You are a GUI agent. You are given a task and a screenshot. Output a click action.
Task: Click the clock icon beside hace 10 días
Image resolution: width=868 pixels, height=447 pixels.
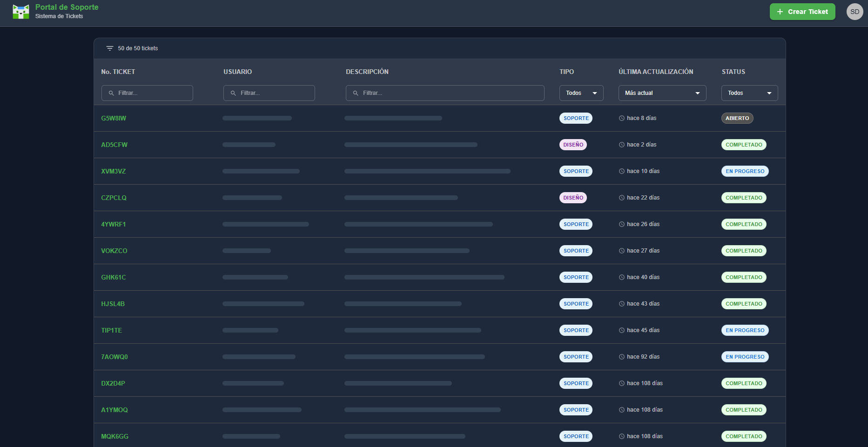[x=622, y=171]
